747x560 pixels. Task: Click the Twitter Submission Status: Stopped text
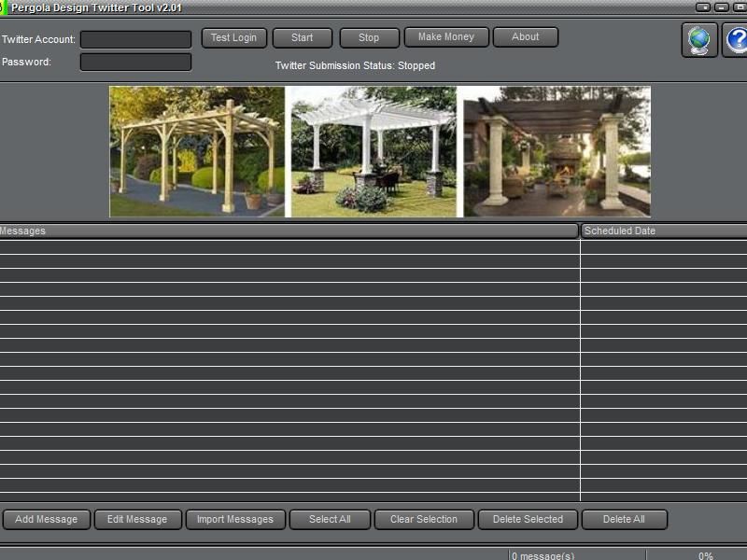tap(355, 65)
